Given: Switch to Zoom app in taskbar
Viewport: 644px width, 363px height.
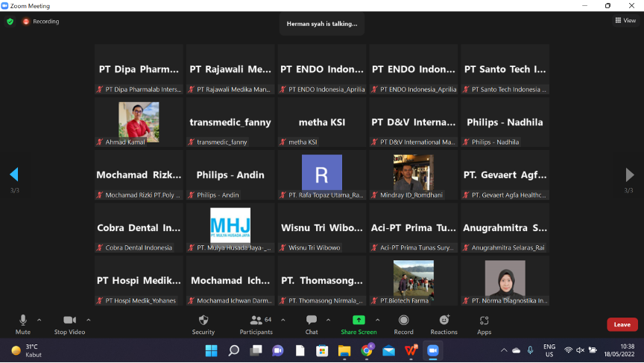Looking at the screenshot, I should [433, 350].
